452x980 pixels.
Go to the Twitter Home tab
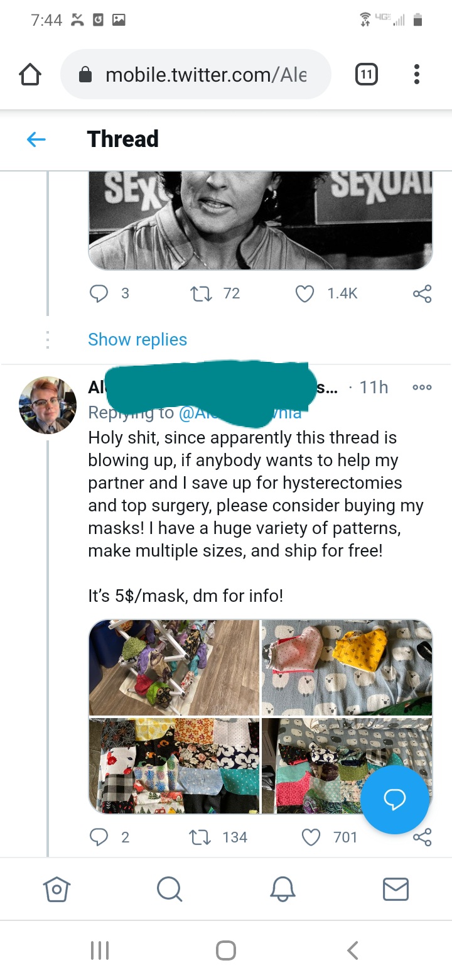pos(56,889)
